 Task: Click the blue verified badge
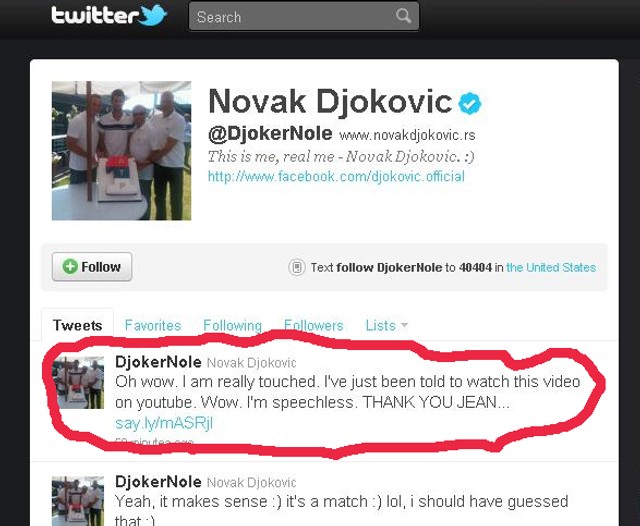tap(470, 103)
